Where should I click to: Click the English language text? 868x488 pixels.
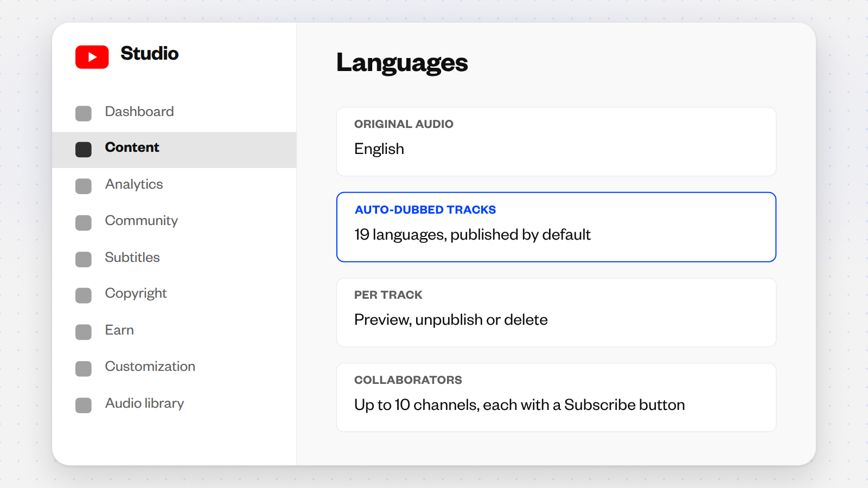[x=379, y=149]
